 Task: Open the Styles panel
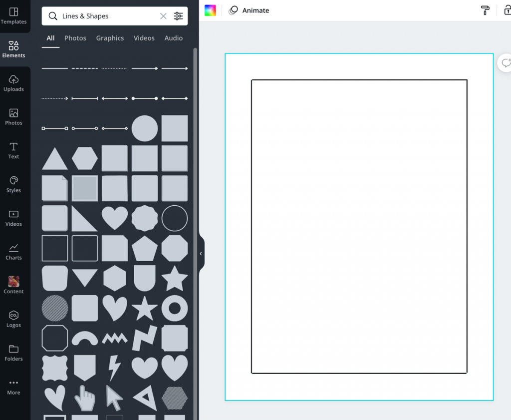[x=13, y=184]
